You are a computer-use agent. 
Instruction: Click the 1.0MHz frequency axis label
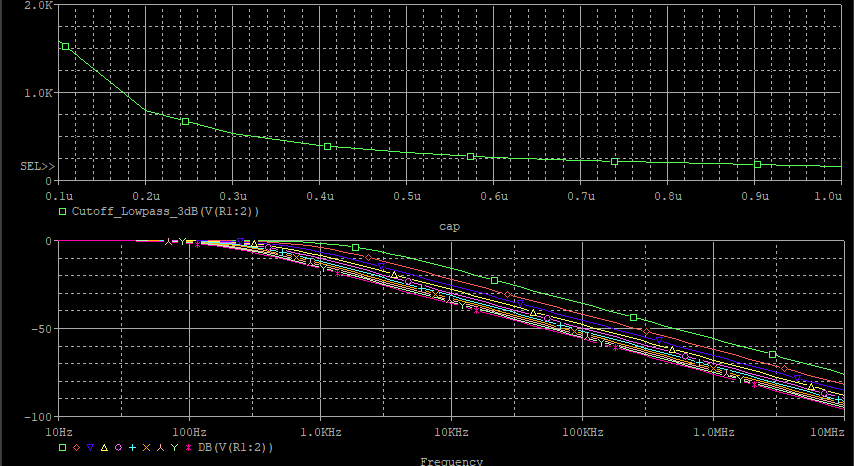(713, 432)
